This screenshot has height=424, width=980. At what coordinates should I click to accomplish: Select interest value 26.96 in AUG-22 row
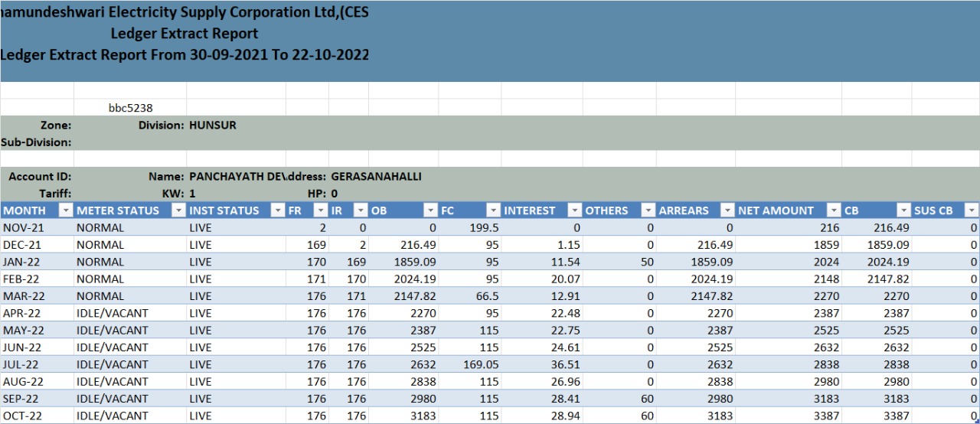tap(542, 381)
